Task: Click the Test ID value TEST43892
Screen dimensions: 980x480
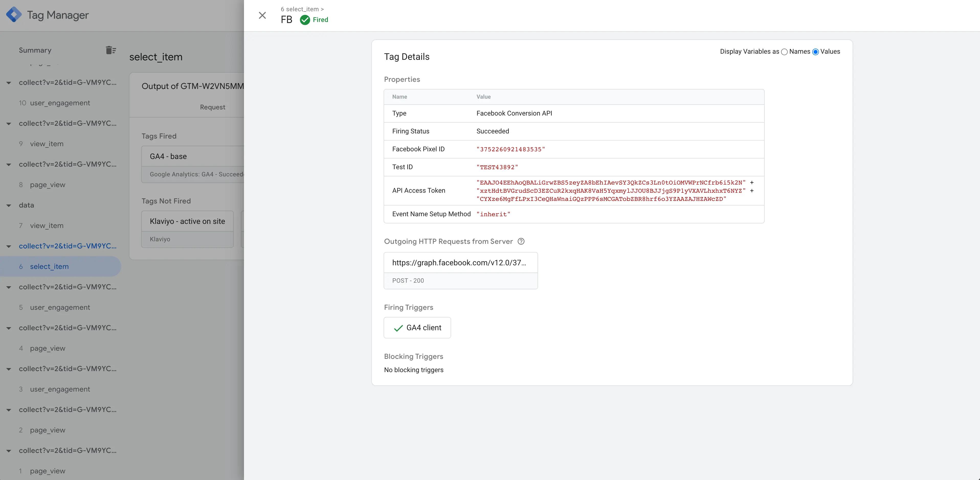Action: click(497, 167)
